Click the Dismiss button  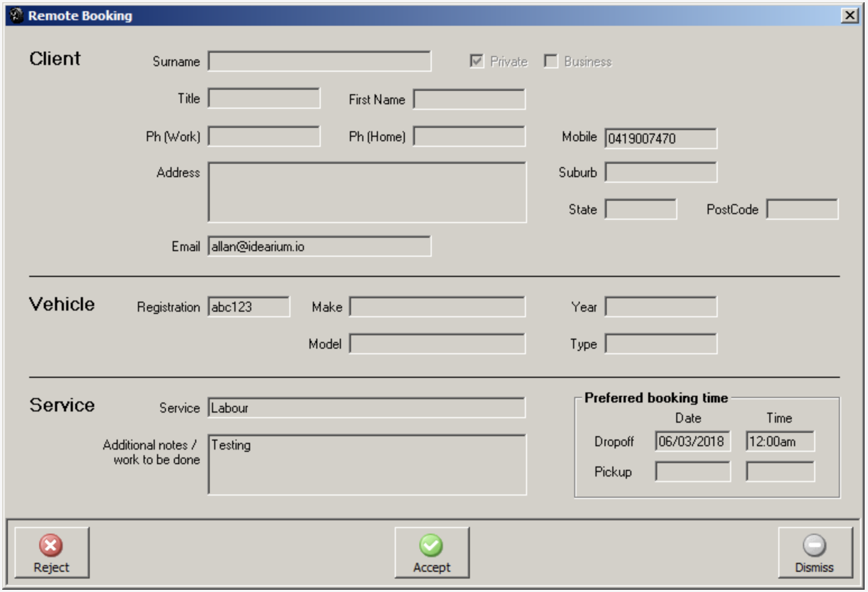815,552
